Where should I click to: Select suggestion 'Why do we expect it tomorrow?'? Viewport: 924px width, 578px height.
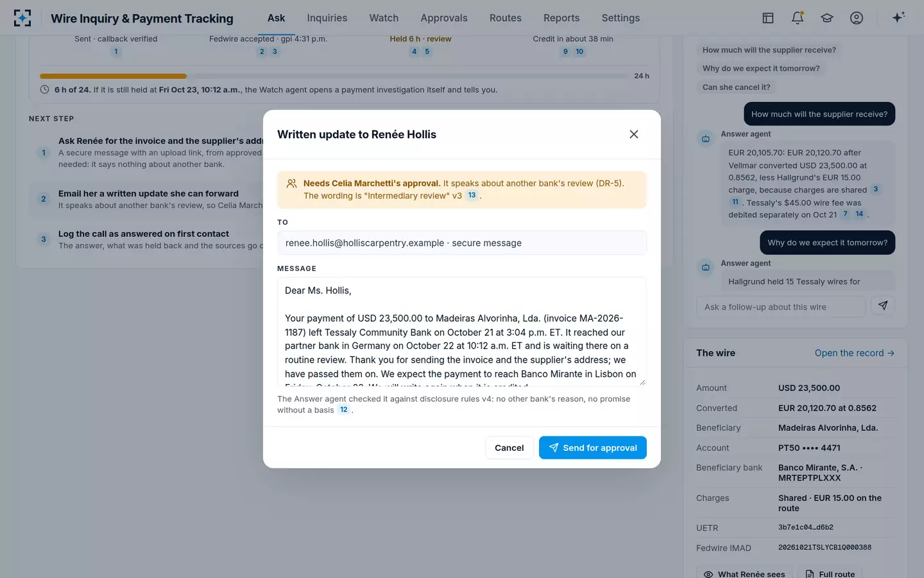[761, 68]
